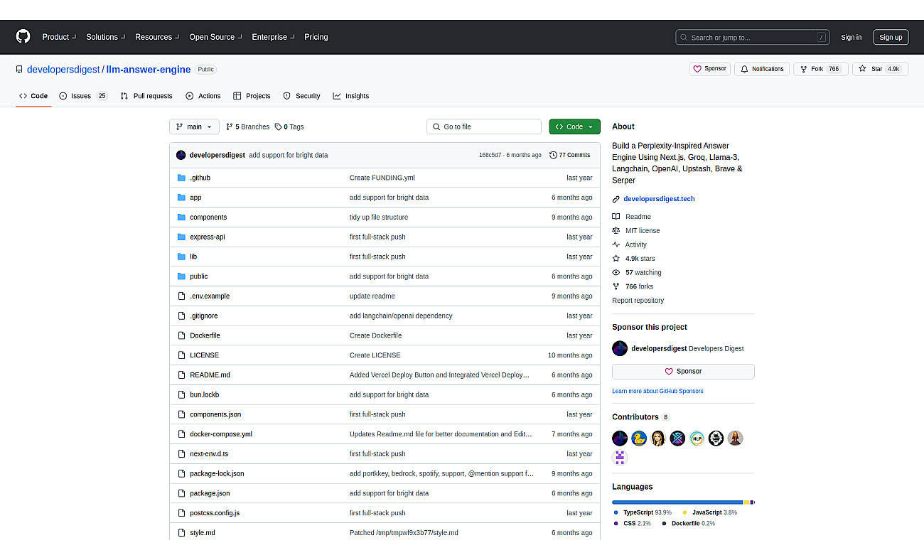Learn more about GitHub Sponsors link
This screenshot has height=560, width=924.
pyautogui.click(x=657, y=391)
